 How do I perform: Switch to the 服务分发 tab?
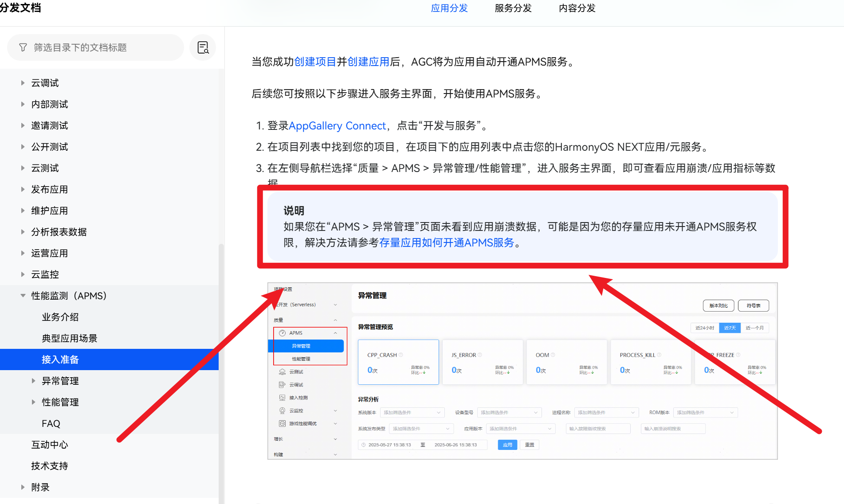[513, 8]
